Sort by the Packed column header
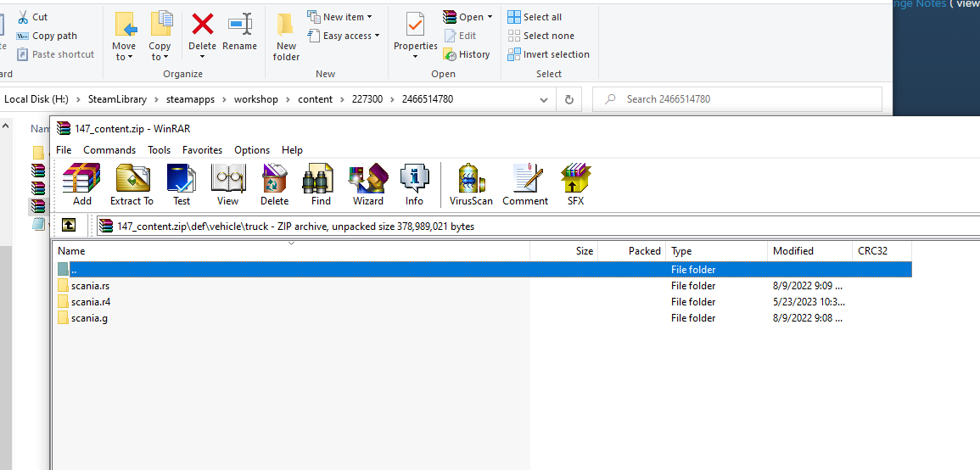The width and height of the screenshot is (980, 470). (x=632, y=250)
